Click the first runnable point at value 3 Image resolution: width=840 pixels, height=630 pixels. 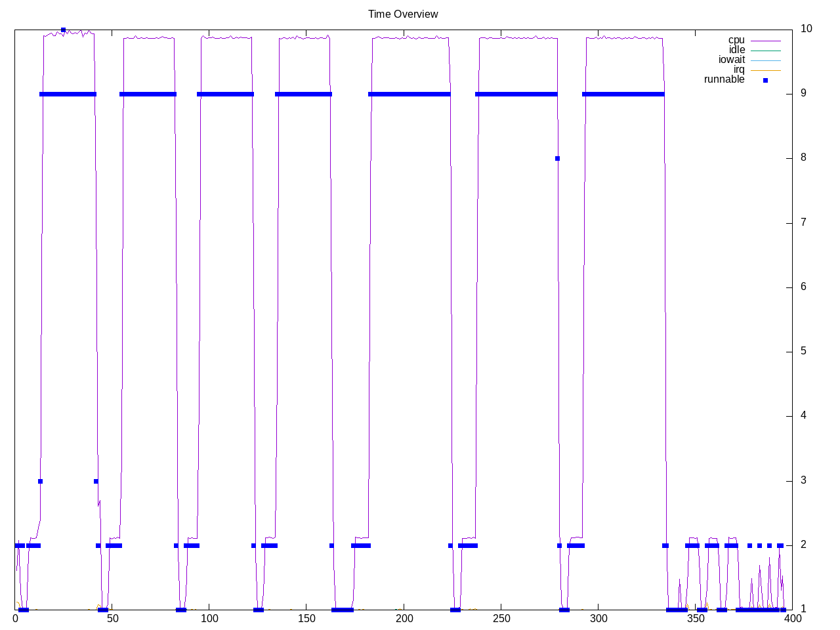(x=40, y=481)
